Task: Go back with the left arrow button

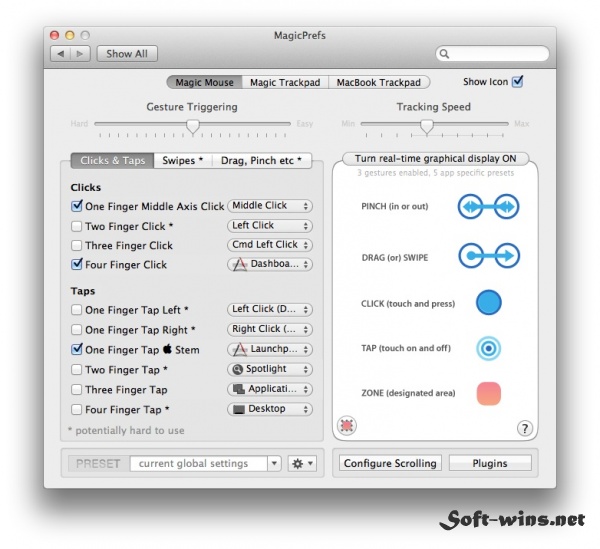Action: tap(60, 54)
